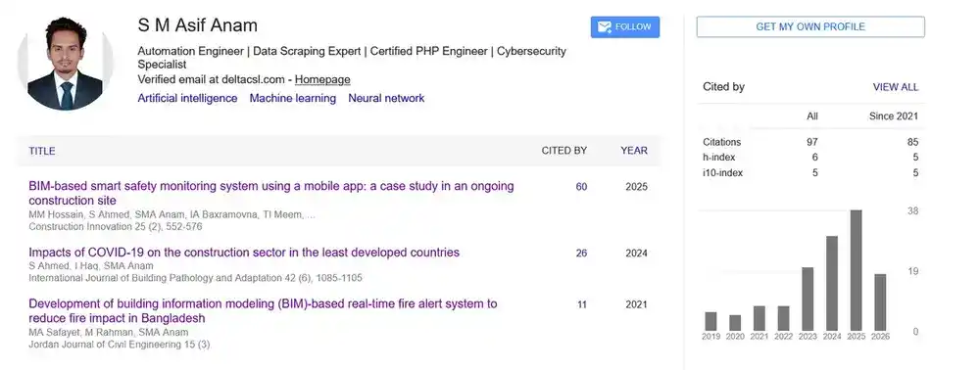The height and width of the screenshot is (370, 980).
Task: Sort by CITED BY column header
Action: point(564,151)
